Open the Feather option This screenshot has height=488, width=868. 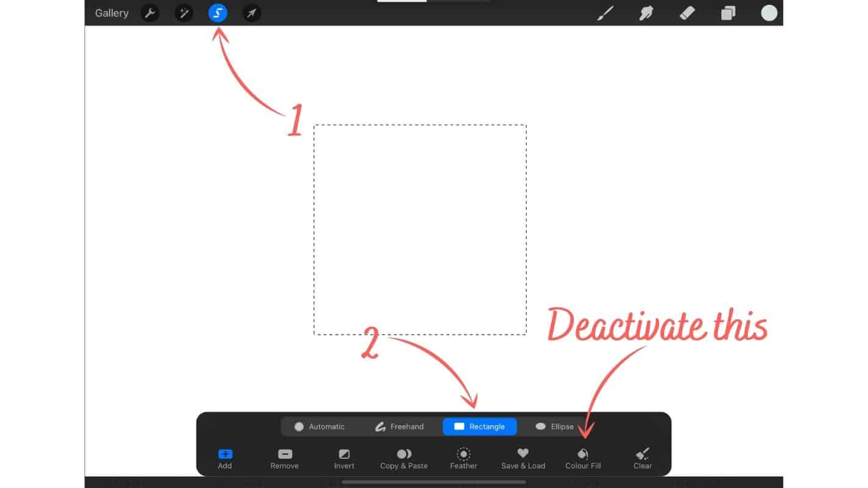click(464, 459)
